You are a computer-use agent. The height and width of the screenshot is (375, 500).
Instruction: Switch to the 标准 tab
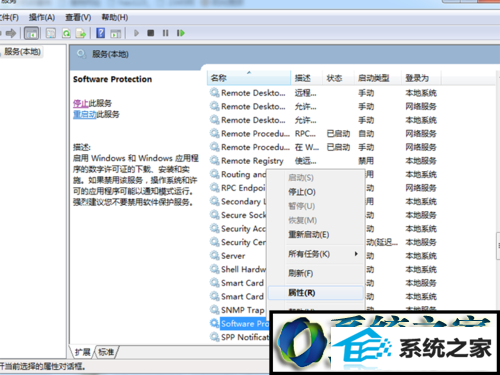pyautogui.click(x=106, y=352)
